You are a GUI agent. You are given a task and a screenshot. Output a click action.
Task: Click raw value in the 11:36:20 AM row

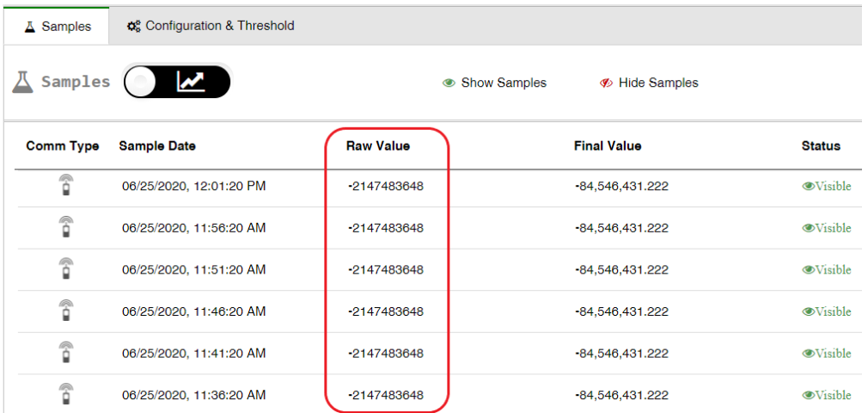click(x=386, y=395)
